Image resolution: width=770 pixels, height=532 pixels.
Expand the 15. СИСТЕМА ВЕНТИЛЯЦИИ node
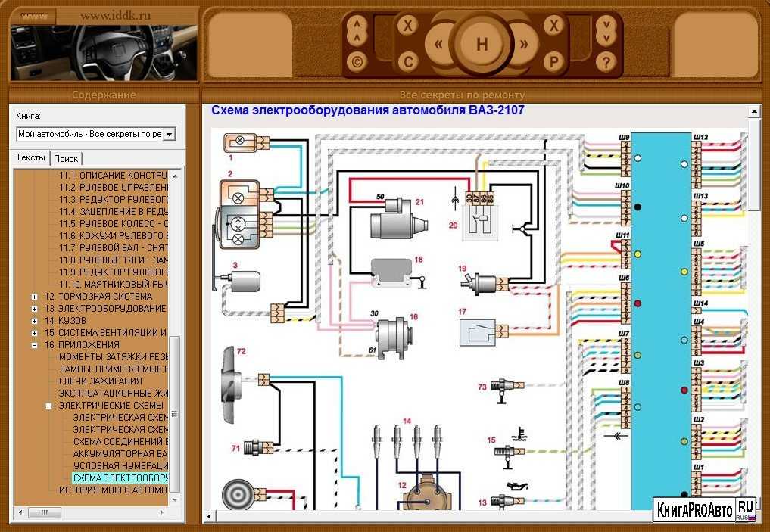(34, 333)
